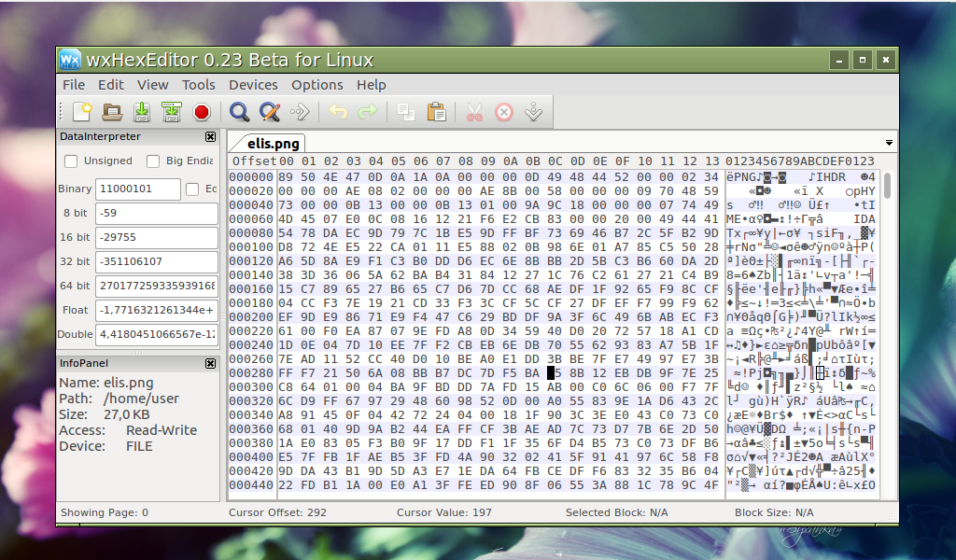The image size is (956, 560).
Task: Click the Double value field
Action: point(157,334)
